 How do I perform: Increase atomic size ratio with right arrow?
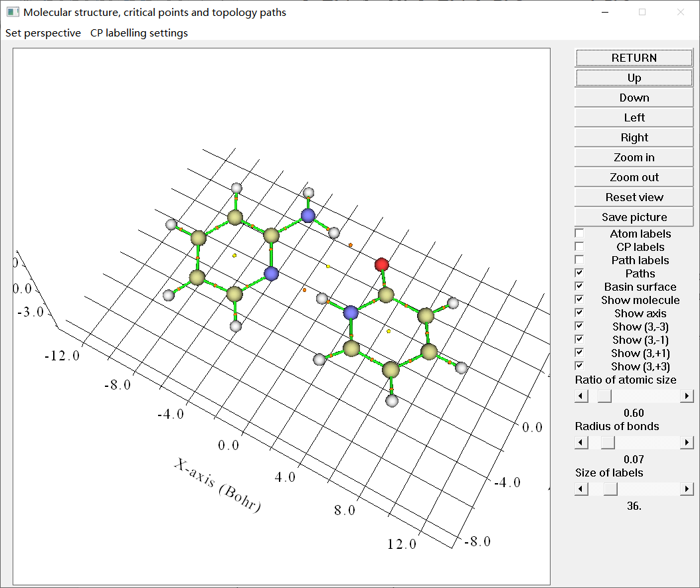pyautogui.click(x=687, y=396)
